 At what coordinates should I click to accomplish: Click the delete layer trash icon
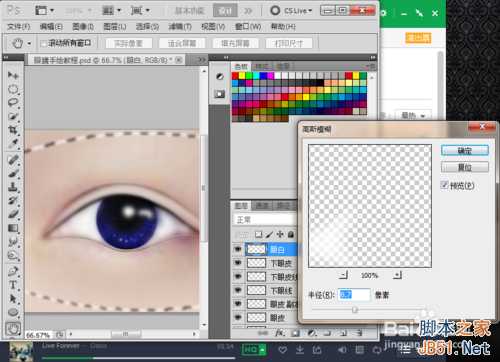(x=359, y=333)
